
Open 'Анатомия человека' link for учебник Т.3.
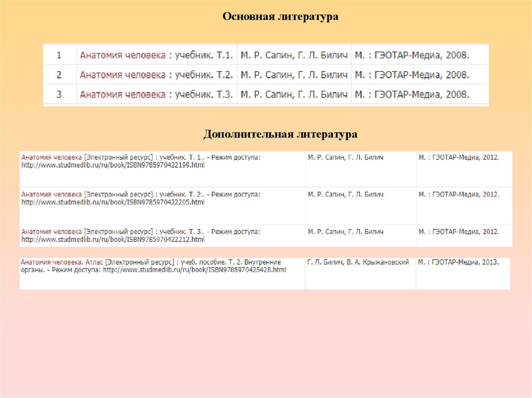pos(123,94)
